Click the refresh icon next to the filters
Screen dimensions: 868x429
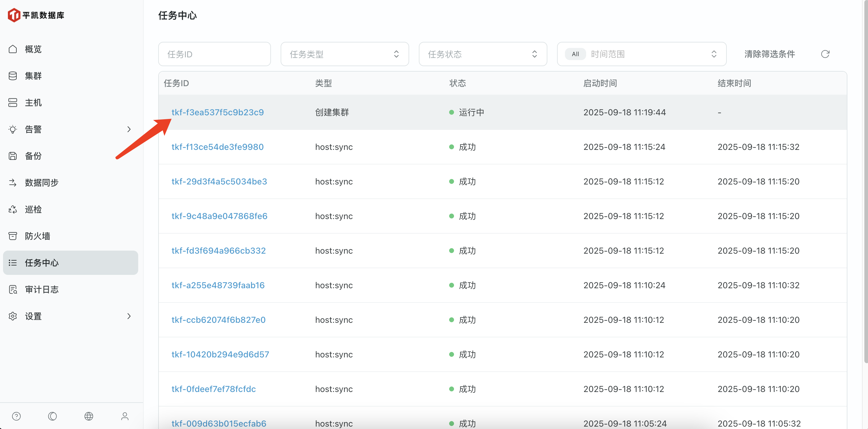[x=825, y=54]
